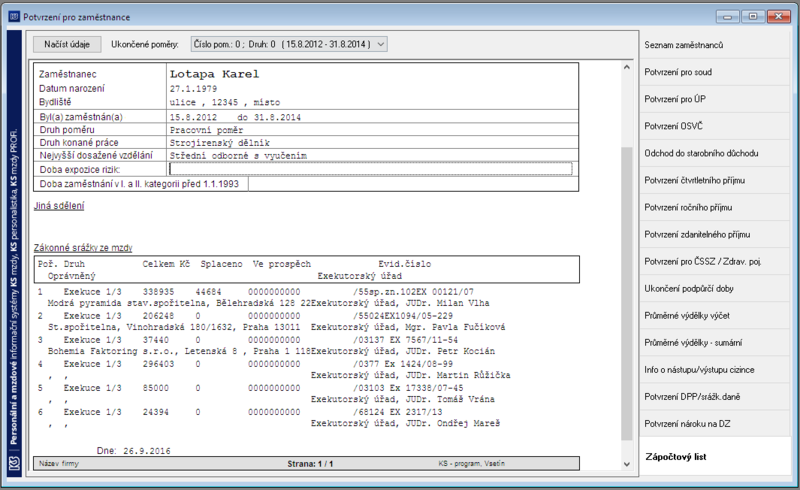The height and width of the screenshot is (490, 800).
Task: Open Potvrzení OSVČ
Action: (714, 126)
